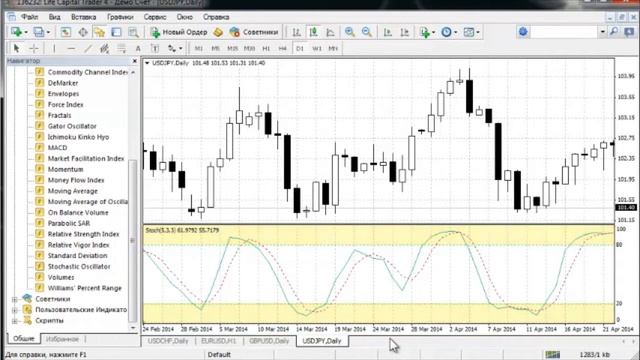Enable the M5 timeframe

tap(216, 49)
